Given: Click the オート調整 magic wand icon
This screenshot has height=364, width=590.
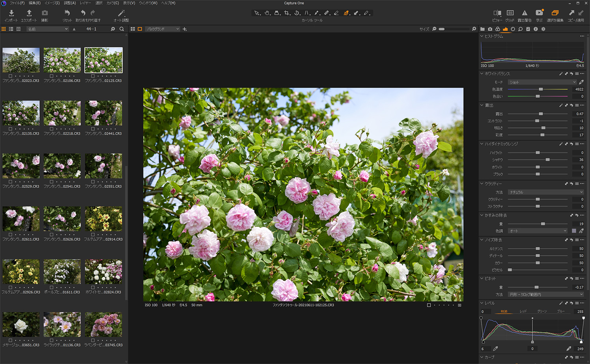Looking at the screenshot, I should [x=121, y=13].
